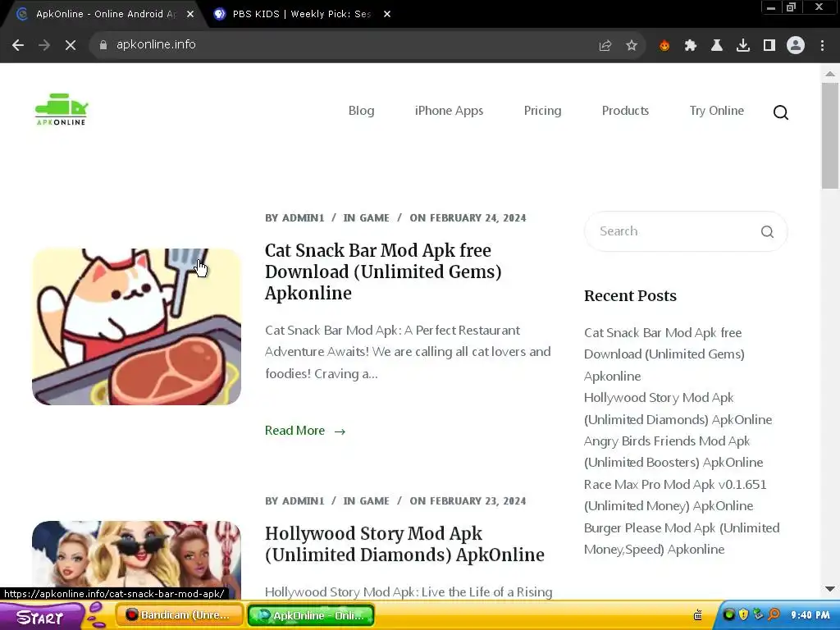Open the Cat Snack Bar post title
The width and height of the screenshot is (840, 630).
(x=383, y=272)
